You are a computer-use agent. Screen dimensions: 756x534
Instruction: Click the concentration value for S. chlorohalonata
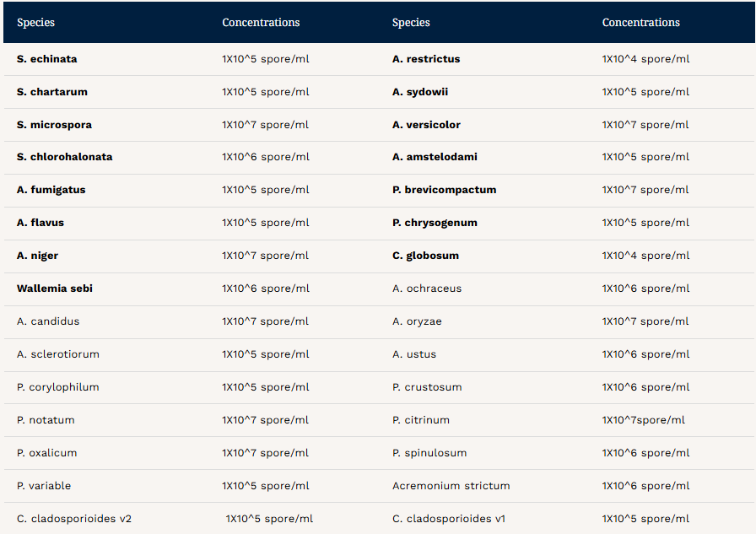click(266, 157)
